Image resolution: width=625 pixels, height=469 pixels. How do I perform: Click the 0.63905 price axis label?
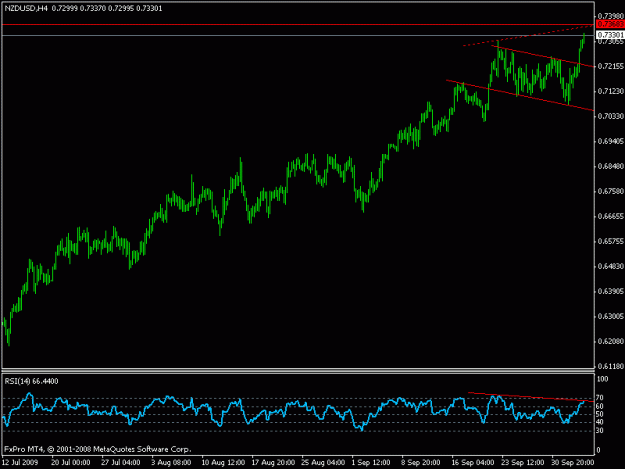pos(611,291)
